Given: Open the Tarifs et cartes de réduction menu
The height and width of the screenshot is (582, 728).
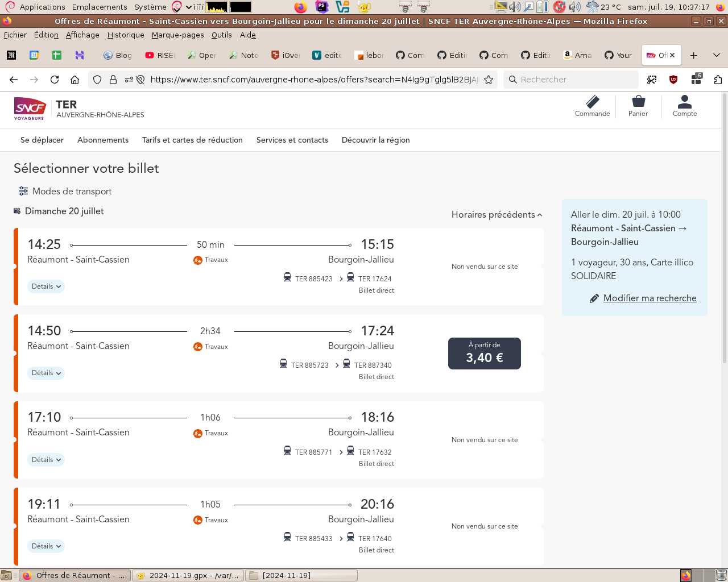Looking at the screenshot, I should tap(192, 140).
